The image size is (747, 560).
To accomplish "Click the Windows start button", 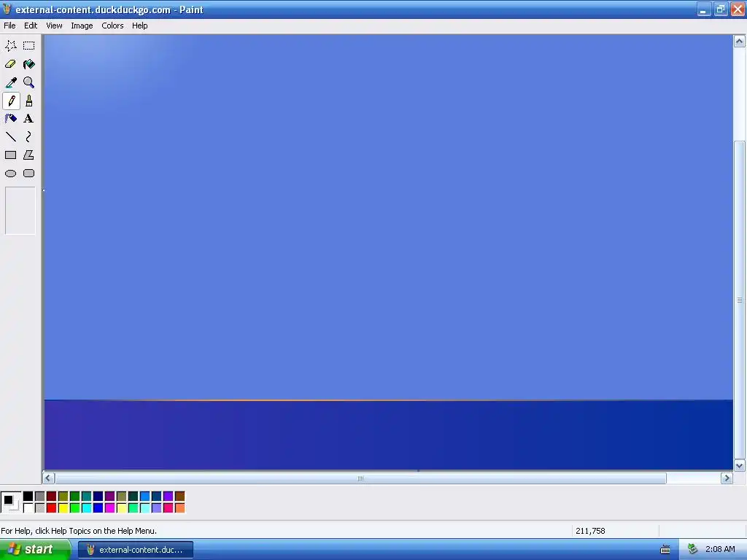I will click(35, 550).
